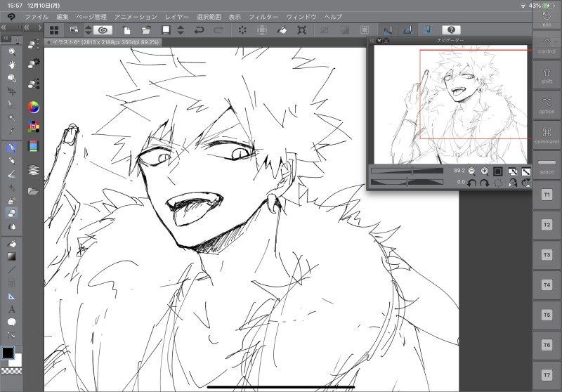Select the イラスト6 canvas tab
The height and width of the screenshot is (392, 562).
(103, 42)
